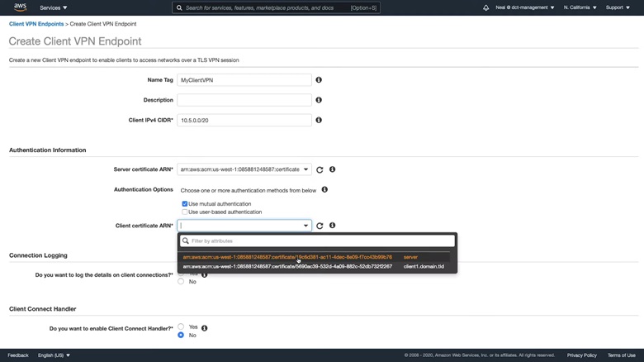644x362 pixels.
Task: Click the AWS logo home icon
Action: (20, 7)
